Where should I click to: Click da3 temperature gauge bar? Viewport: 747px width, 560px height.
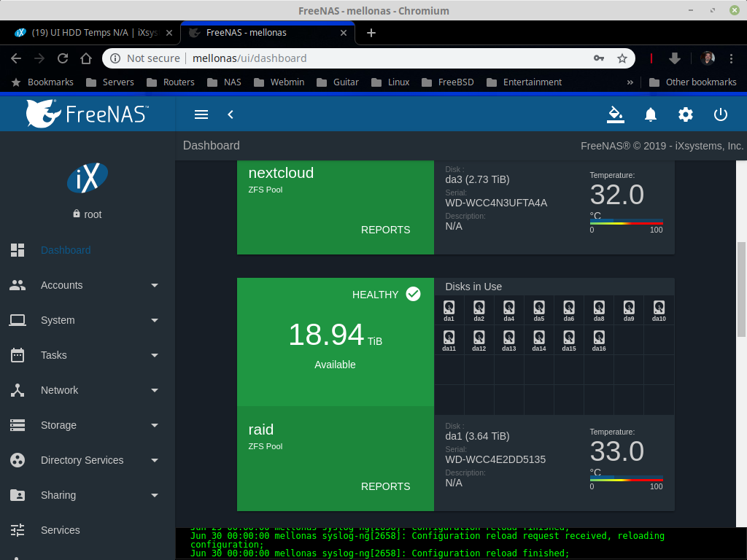pyautogui.click(x=627, y=222)
